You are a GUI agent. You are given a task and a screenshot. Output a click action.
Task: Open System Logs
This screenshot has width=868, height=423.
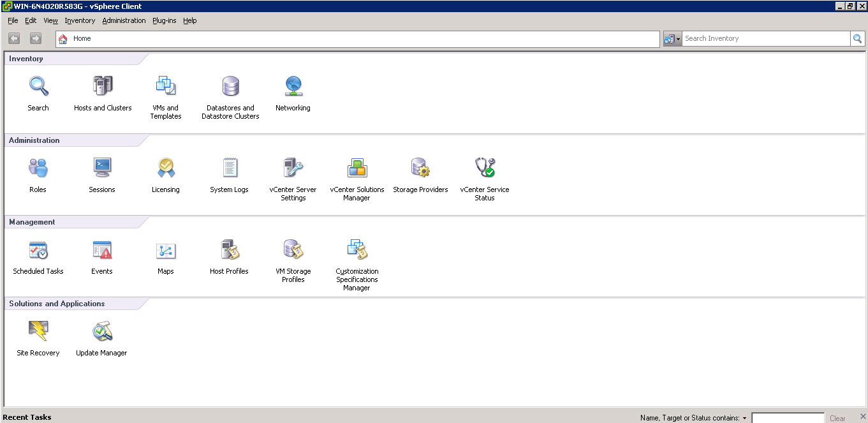pos(230,168)
